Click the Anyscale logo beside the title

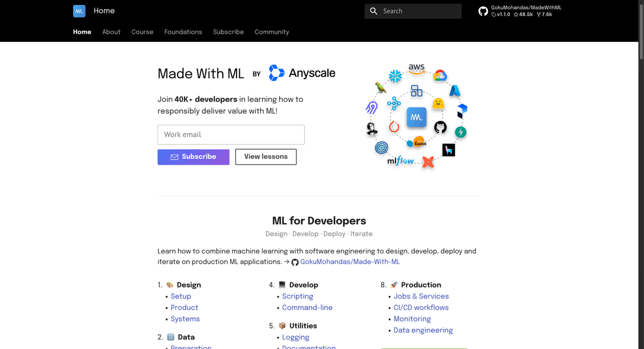pyautogui.click(x=302, y=73)
